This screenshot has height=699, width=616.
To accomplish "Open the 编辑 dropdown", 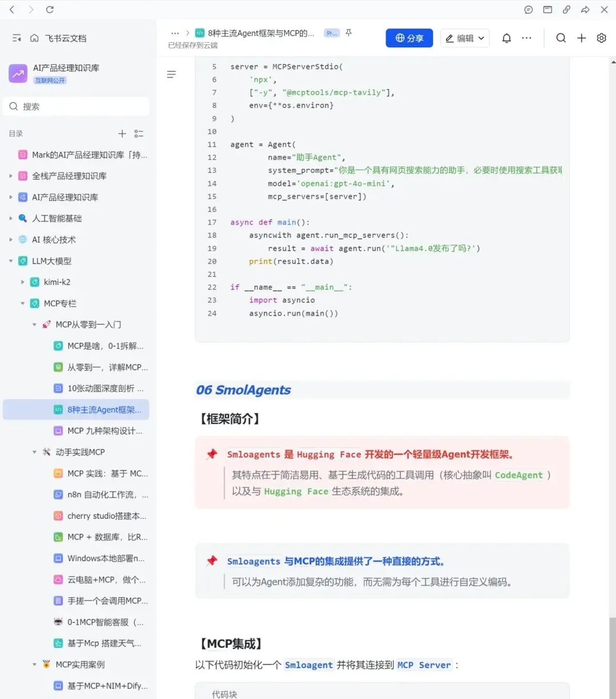I will point(465,38).
